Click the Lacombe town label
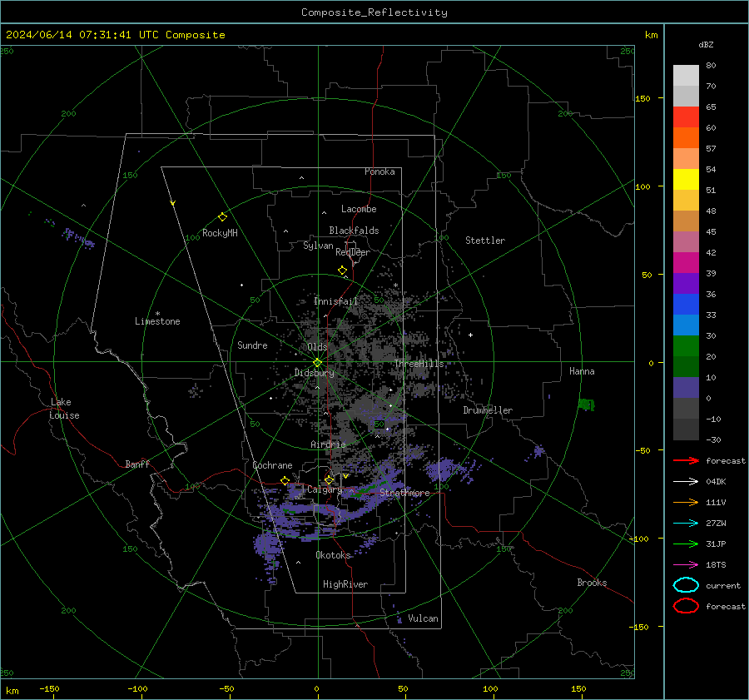Viewport: 749px width, 700px height. 359,209
